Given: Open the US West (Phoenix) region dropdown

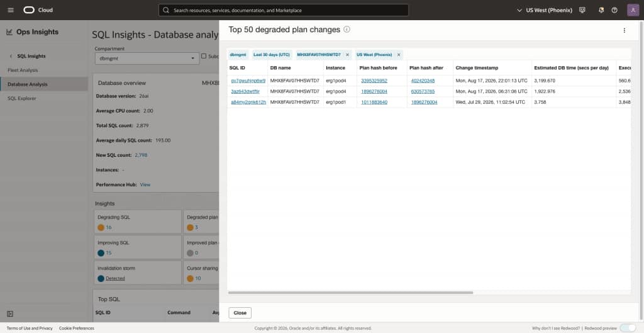Looking at the screenshot, I should point(544,10).
